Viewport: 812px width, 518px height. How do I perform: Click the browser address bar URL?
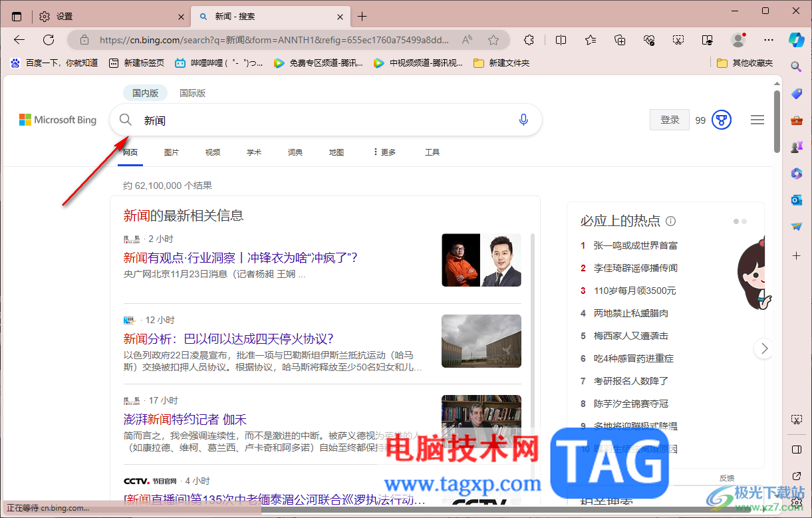coord(274,40)
